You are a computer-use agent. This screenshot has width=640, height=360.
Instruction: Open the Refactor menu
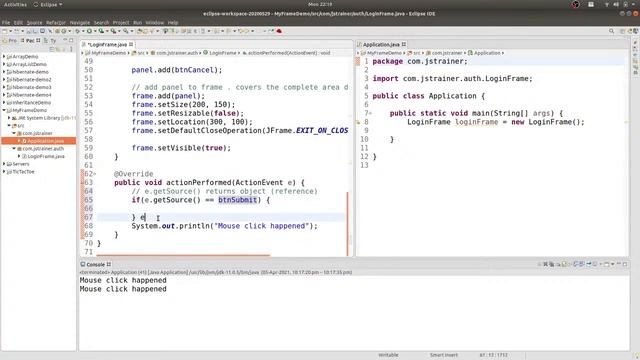click(x=56, y=22)
